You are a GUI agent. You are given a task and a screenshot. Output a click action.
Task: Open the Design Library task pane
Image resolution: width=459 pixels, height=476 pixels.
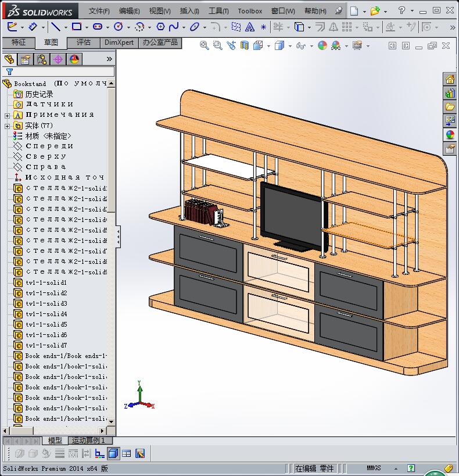(x=450, y=93)
